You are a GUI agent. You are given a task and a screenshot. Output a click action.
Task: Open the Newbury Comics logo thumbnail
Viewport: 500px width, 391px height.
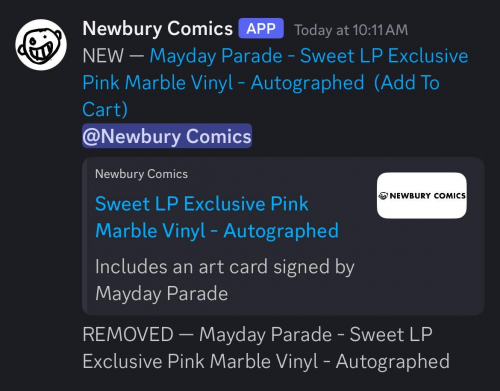coord(422,195)
